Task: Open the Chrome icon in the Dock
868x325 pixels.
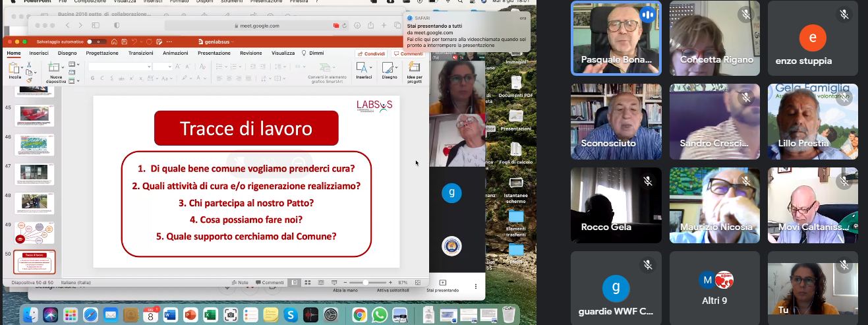Action: (359, 314)
